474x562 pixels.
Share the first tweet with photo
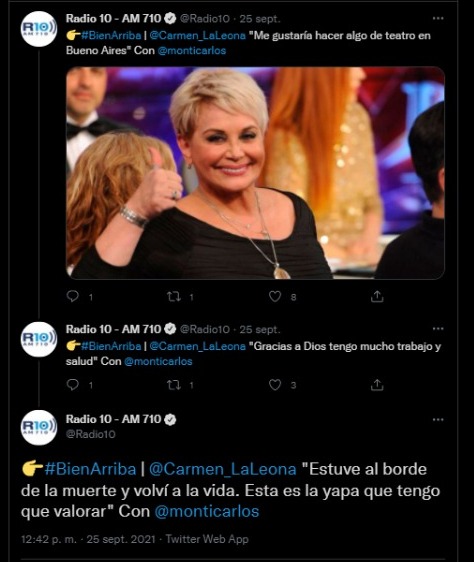click(377, 296)
